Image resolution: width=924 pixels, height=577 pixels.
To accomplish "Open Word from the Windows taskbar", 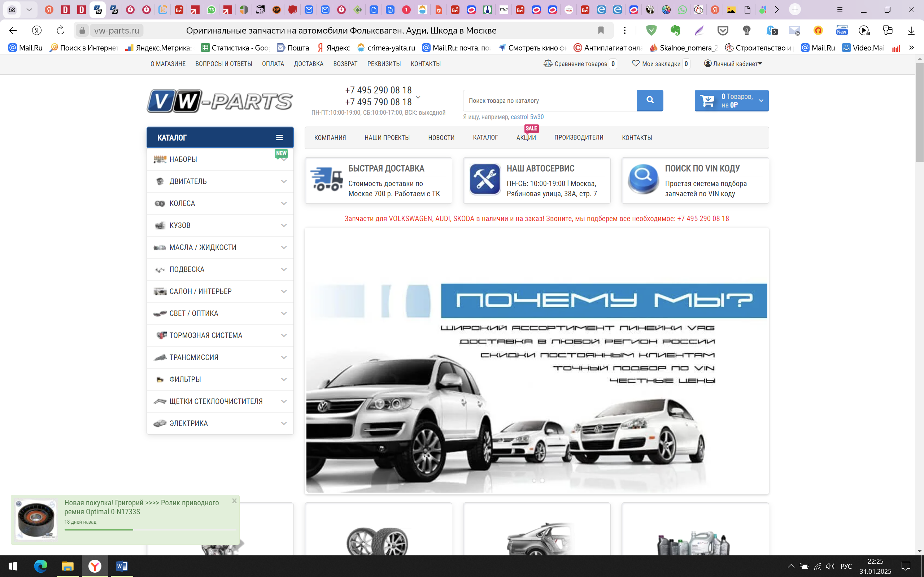I will coord(122,565).
